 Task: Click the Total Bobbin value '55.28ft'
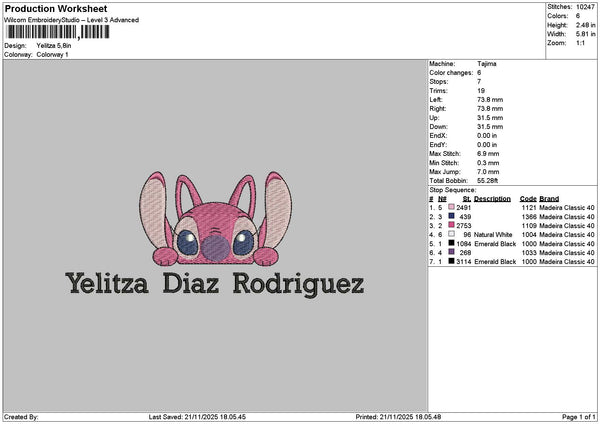coord(488,181)
